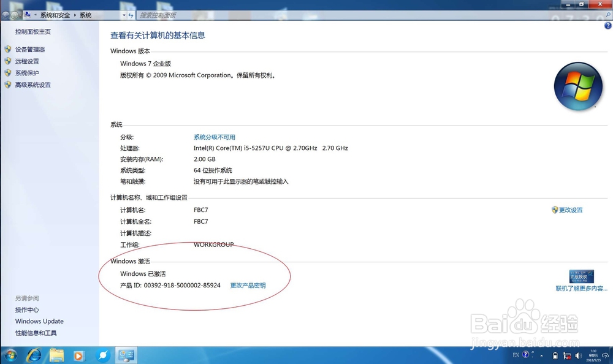
Task: Click the 系统分级不可用 rating link
Action: 214,137
